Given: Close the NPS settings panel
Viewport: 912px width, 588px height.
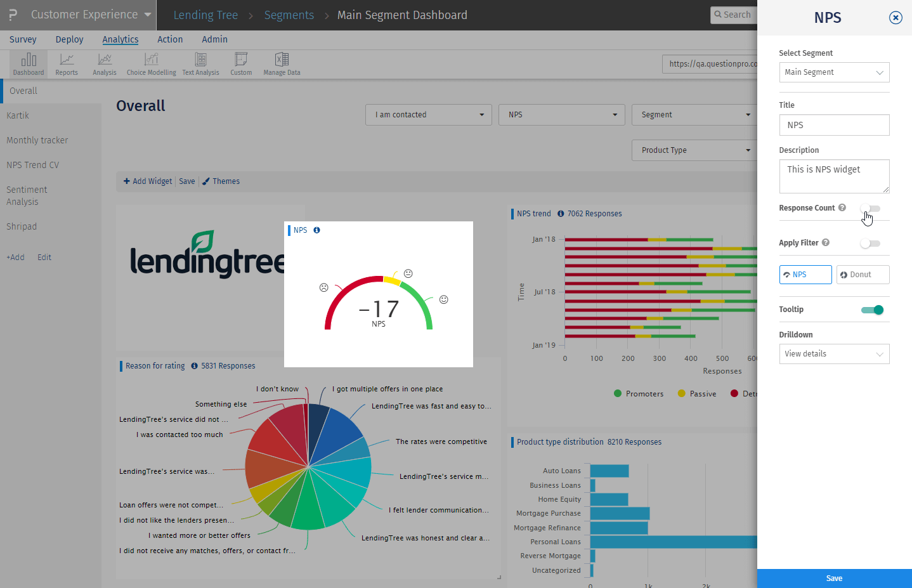Looking at the screenshot, I should [x=896, y=18].
